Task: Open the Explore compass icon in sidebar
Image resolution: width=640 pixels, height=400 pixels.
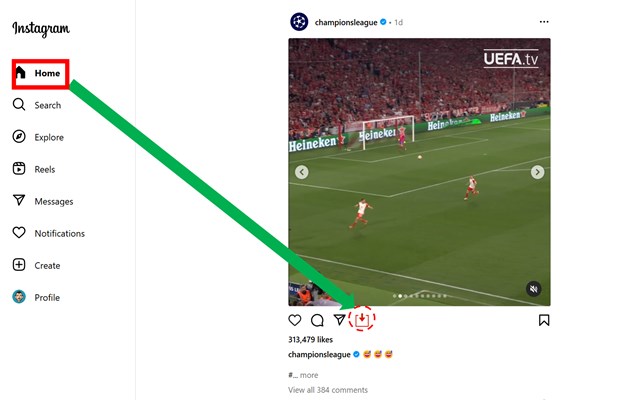Action: (19, 137)
